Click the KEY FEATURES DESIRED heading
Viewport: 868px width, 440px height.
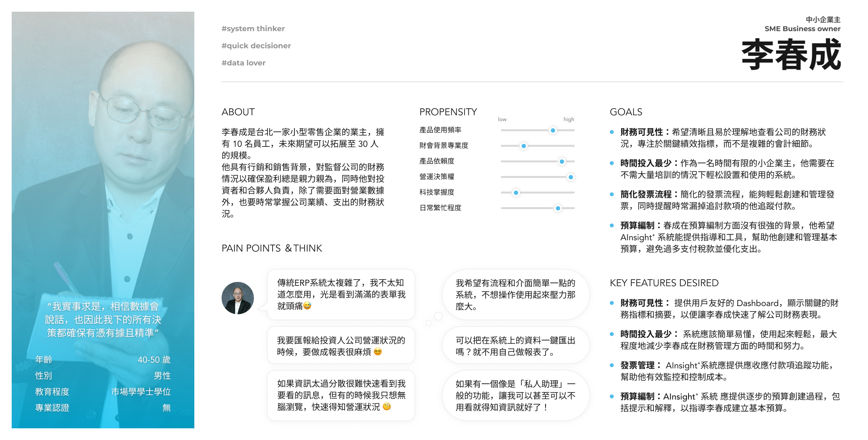pyautogui.click(x=664, y=283)
